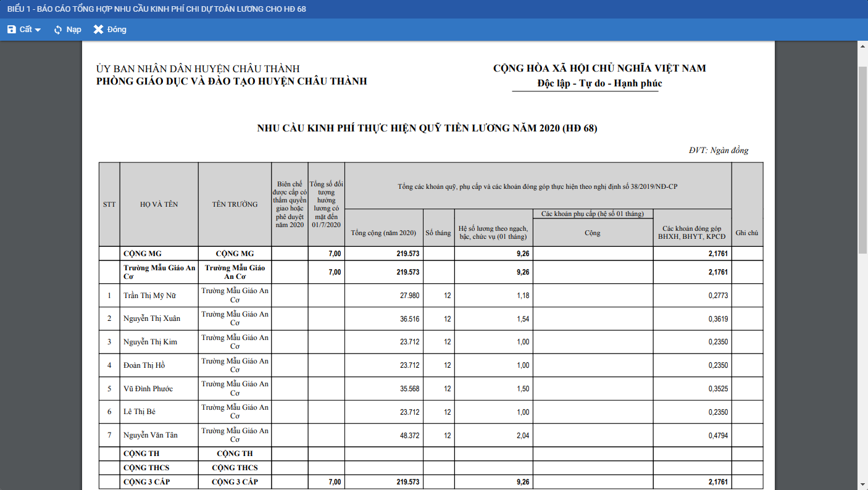Click the Độc lập - Tự do - Hạnh phúc text
868x490 pixels.
(599, 83)
